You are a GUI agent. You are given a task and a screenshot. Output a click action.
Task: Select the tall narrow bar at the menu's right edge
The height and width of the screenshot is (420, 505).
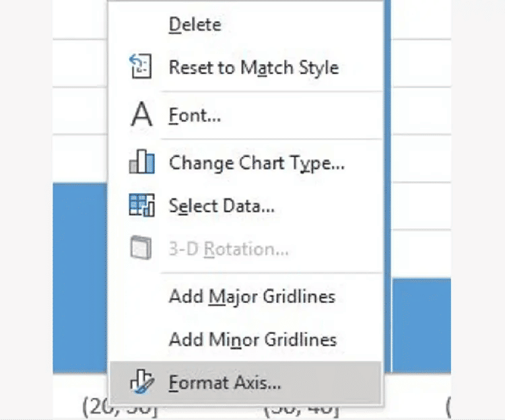tap(387, 186)
